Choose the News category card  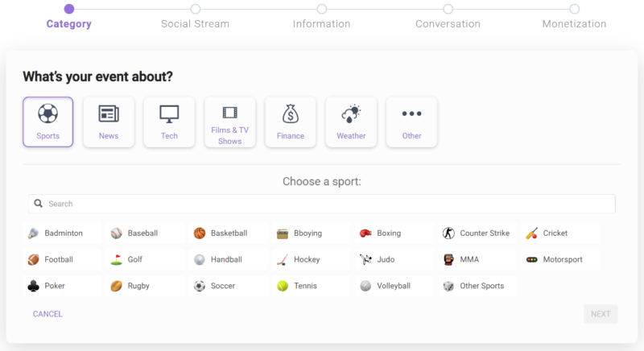[x=109, y=122]
